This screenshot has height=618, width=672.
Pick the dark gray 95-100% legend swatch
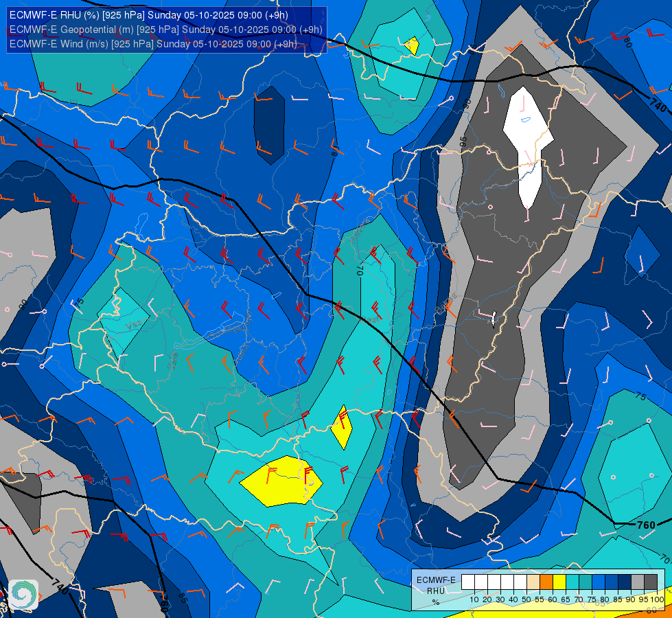(651, 582)
